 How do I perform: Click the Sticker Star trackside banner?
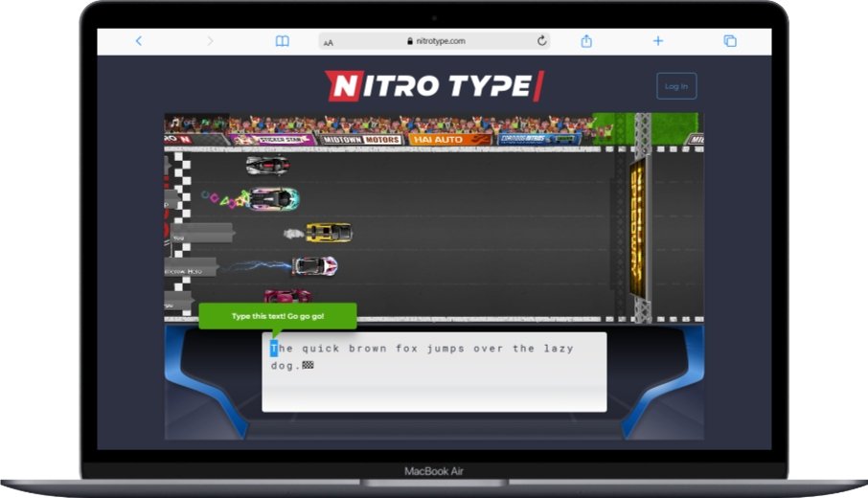tap(272, 140)
